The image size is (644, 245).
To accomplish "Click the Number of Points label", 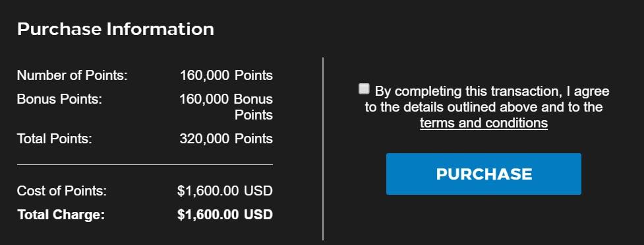I will (x=73, y=76).
